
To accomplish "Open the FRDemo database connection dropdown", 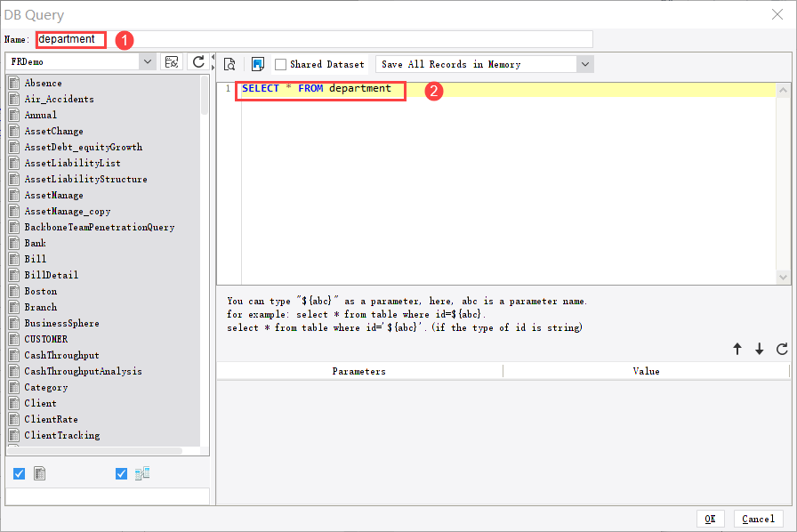I will point(148,63).
